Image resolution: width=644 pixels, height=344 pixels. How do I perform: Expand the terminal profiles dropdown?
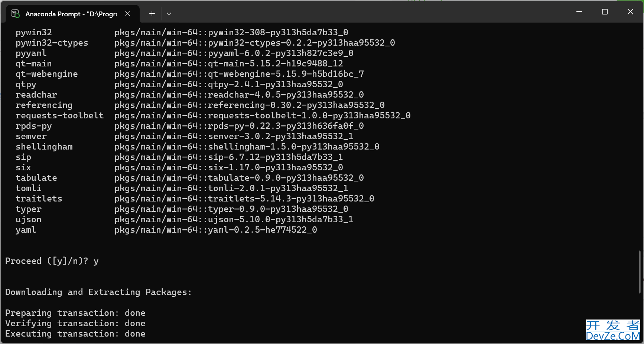pyautogui.click(x=169, y=14)
